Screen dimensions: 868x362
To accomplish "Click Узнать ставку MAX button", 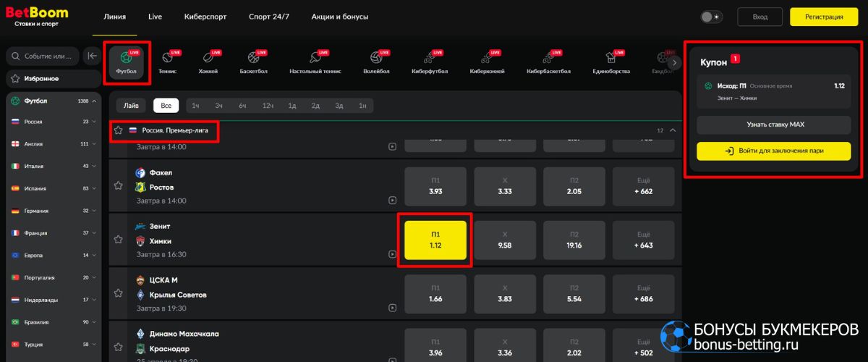I will pyautogui.click(x=775, y=125).
